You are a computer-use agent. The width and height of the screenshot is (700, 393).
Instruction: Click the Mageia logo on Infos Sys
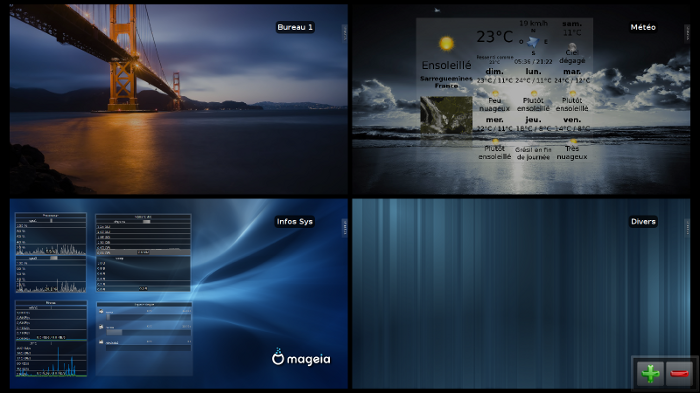pos(301,357)
